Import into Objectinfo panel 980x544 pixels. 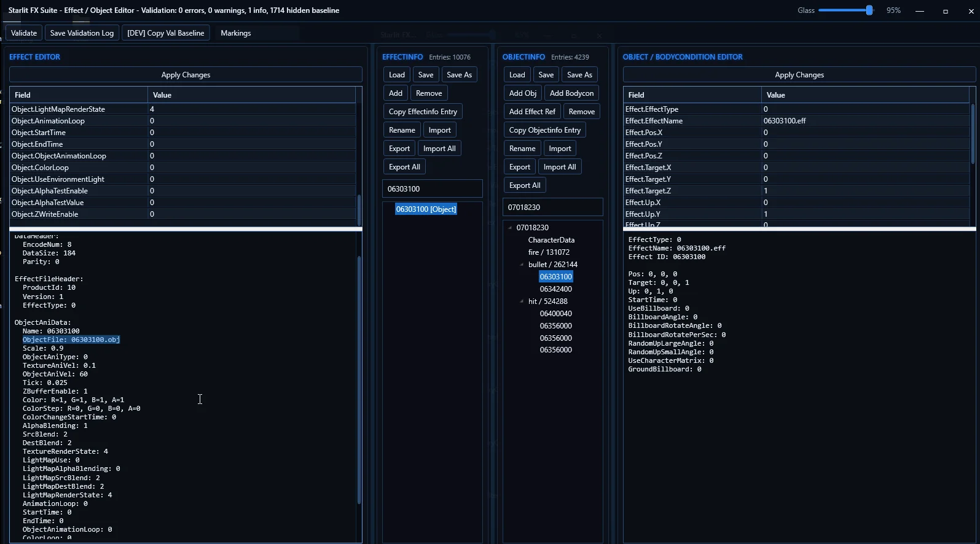tap(560, 149)
